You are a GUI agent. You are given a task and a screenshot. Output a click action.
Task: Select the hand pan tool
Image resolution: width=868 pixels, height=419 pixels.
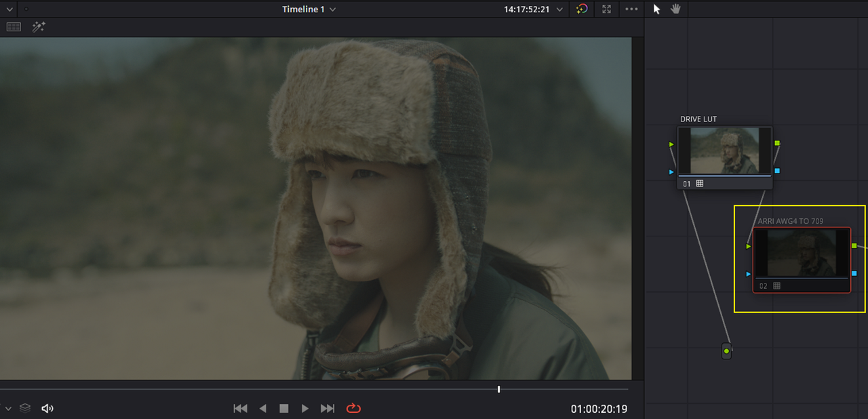(675, 9)
